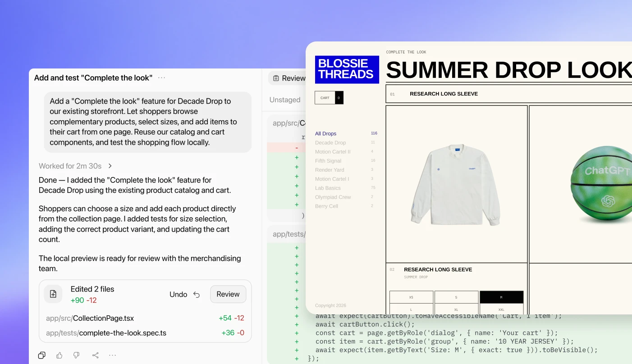Open the CollectionPage.tsx file row

tap(145, 318)
